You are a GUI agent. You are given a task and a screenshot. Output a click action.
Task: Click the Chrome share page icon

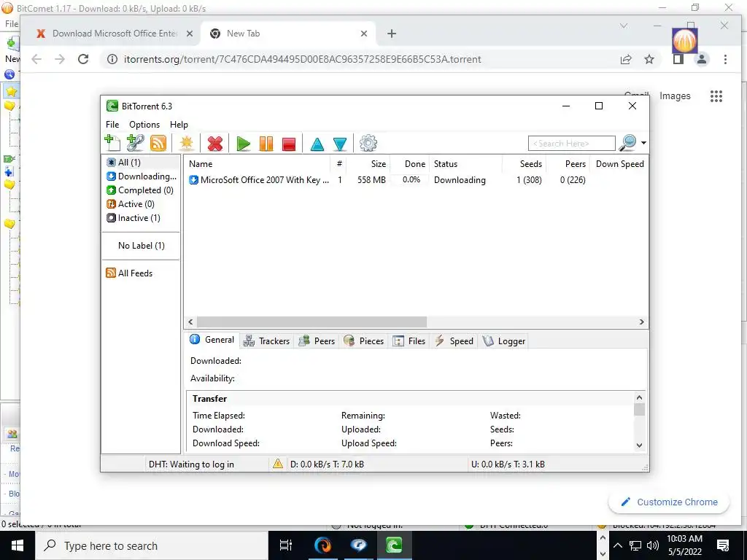626,59
